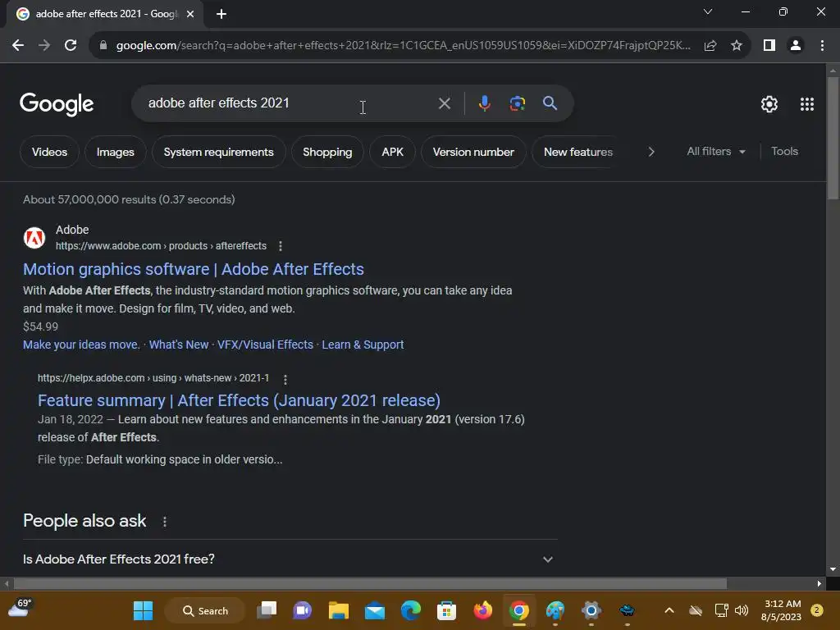Open Microsoft Store from taskbar
This screenshot has height=630, width=840.
(x=447, y=610)
